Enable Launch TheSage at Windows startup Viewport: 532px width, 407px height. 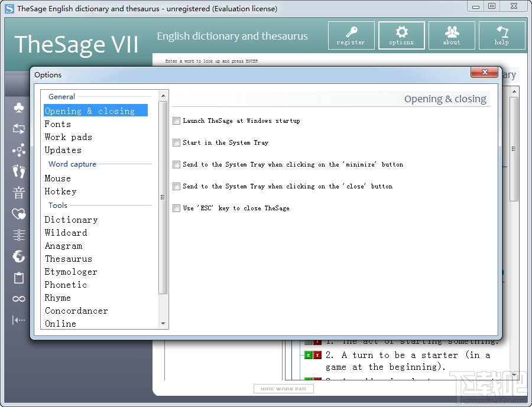(176, 121)
